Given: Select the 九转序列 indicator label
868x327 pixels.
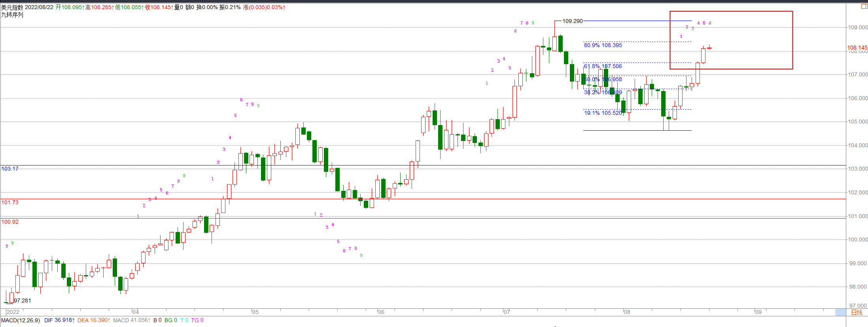Looking at the screenshot, I should pyautogui.click(x=12, y=15).
